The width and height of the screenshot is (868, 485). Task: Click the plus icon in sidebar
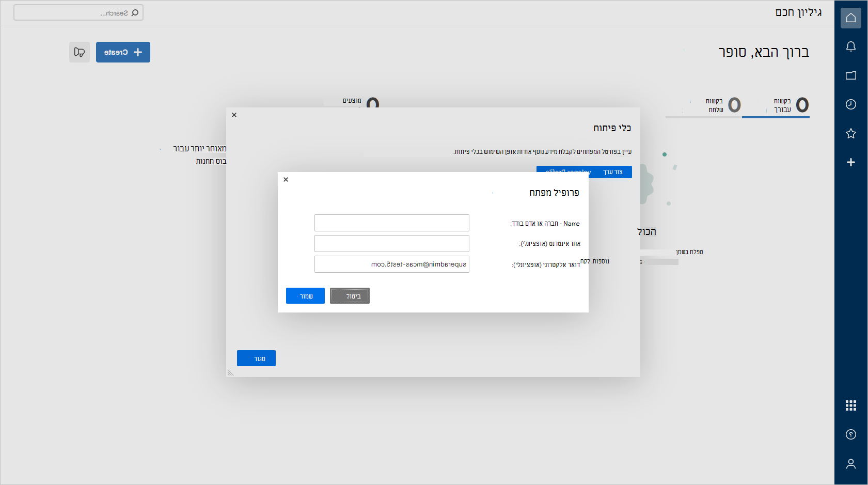coord(851,162)
